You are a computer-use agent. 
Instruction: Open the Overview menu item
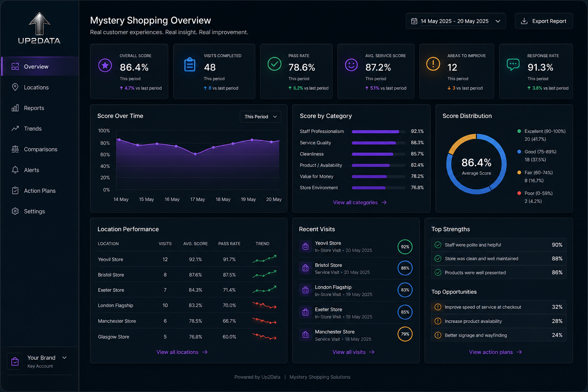40,67
